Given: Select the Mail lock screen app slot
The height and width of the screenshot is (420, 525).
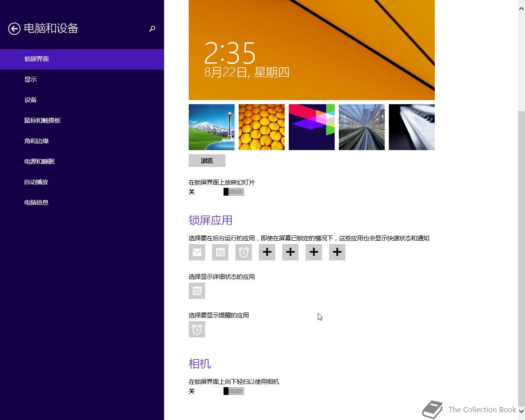Looking at the screenshot, I should 197,252.
